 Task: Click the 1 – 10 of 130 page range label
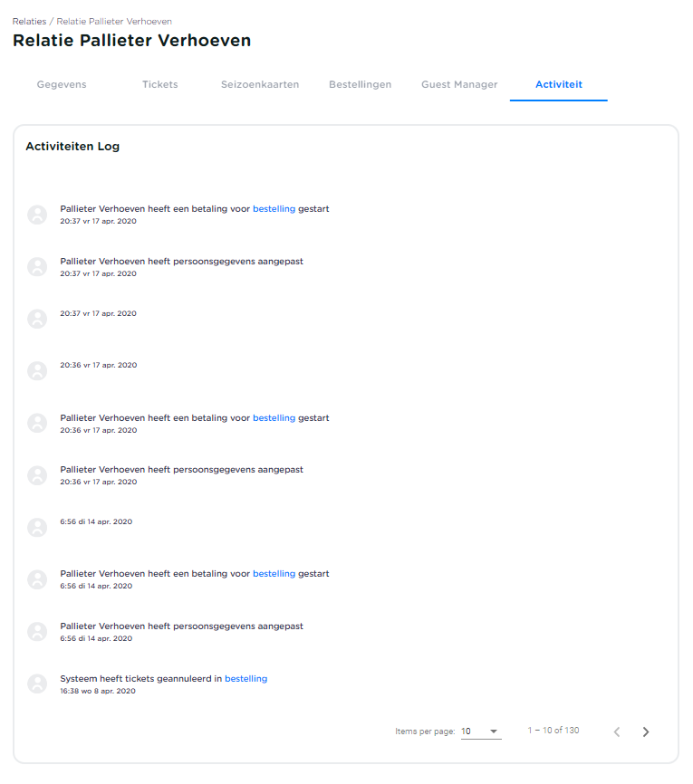(553, 731)
